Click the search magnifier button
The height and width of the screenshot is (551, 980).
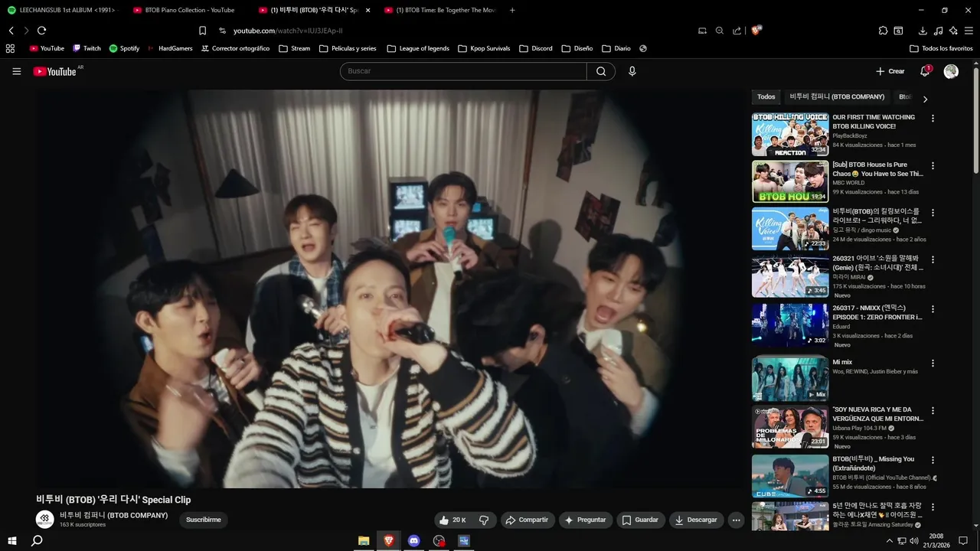tap(601, 71)
